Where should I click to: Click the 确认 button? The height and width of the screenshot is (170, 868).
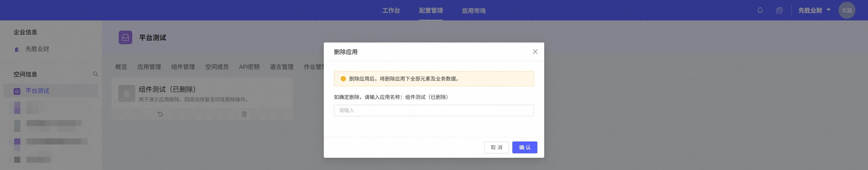coord(525,147)
